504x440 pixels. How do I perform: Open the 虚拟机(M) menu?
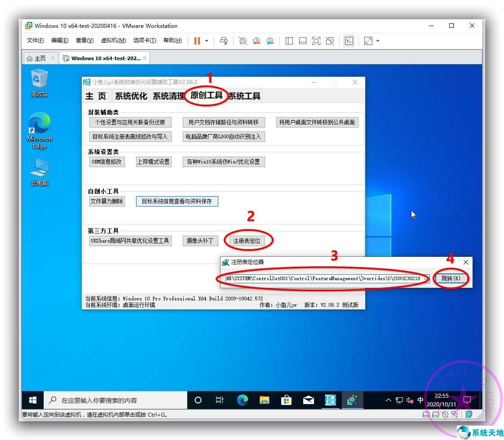click(x=113, y=40)
